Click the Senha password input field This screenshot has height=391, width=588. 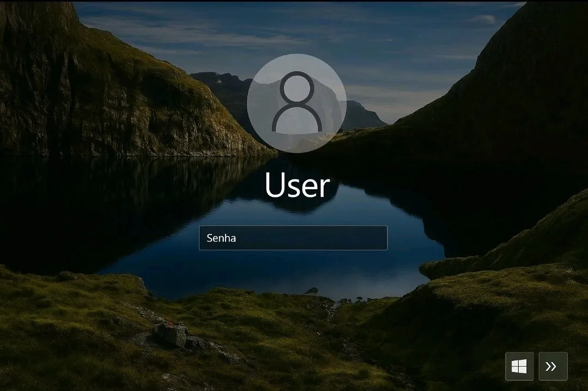(x=293, y=238)
